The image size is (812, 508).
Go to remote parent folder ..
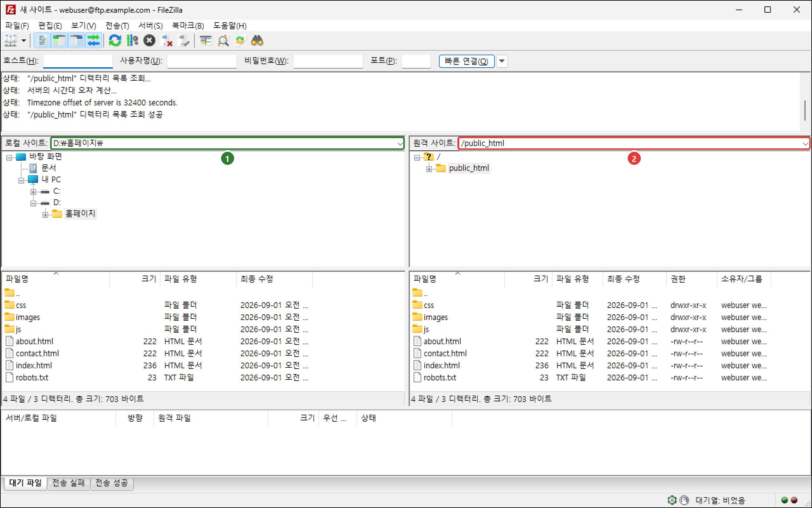[420, 293]
